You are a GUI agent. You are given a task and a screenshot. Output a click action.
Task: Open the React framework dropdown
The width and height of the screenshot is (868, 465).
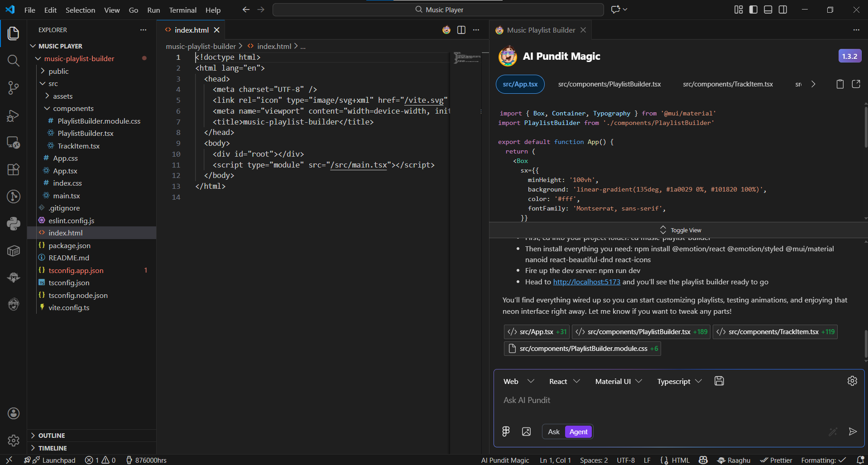(x=564, y=381)
